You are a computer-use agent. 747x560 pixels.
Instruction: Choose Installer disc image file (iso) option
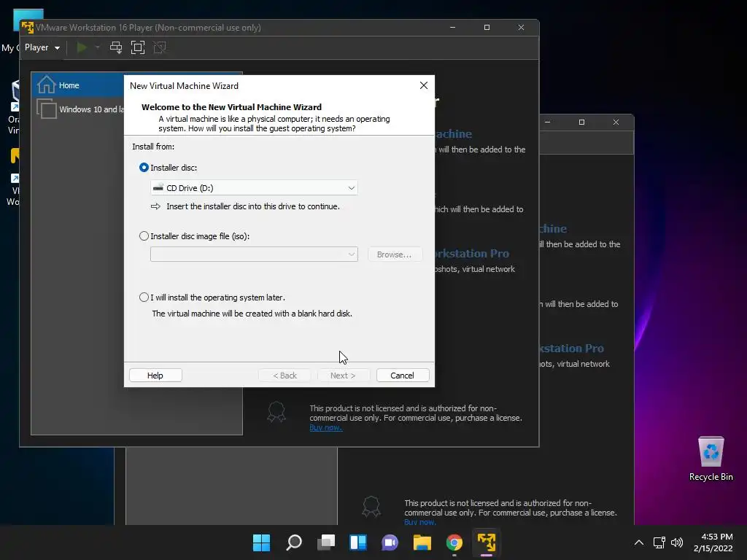144,236
